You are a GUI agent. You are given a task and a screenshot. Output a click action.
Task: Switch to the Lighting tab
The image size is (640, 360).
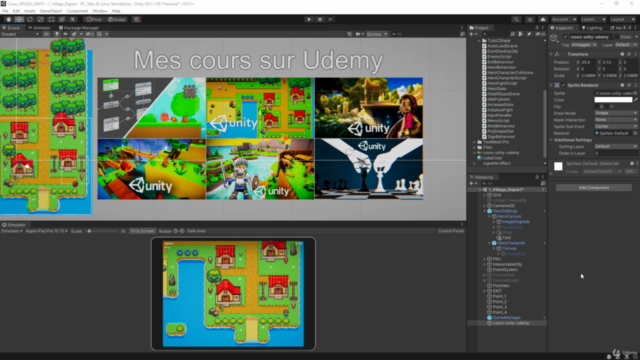click(592, 28)
